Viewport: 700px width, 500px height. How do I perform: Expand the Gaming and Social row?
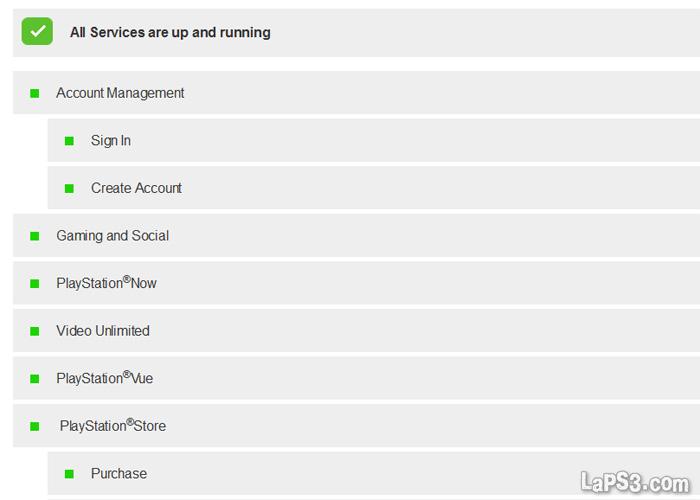[112, 236]
